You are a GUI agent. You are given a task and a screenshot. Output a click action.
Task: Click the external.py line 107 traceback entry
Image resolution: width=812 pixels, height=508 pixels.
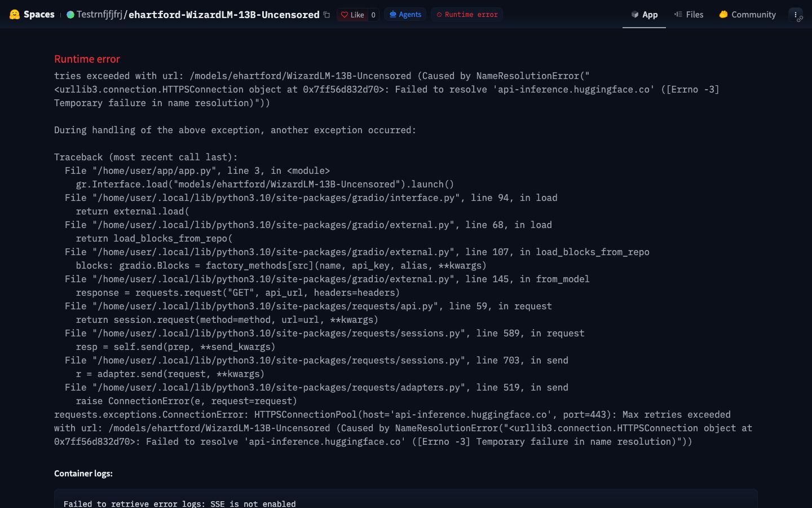357,252
